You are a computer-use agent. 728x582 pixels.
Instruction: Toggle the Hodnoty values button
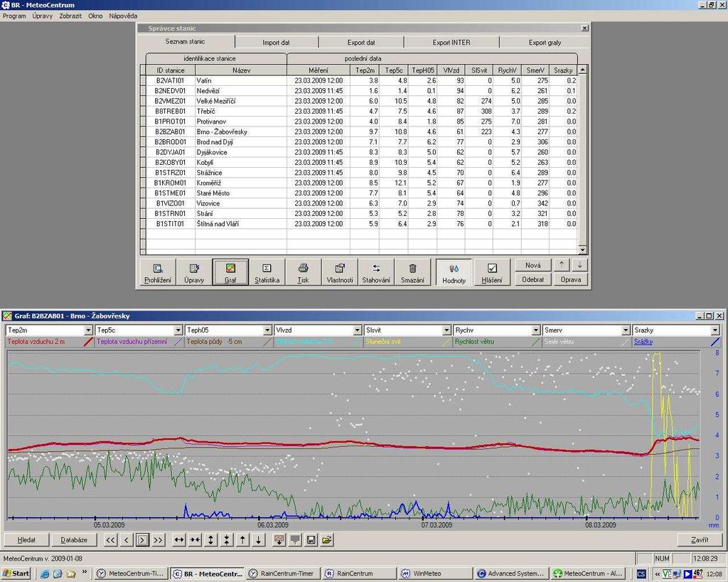click(x=454, y=272)
